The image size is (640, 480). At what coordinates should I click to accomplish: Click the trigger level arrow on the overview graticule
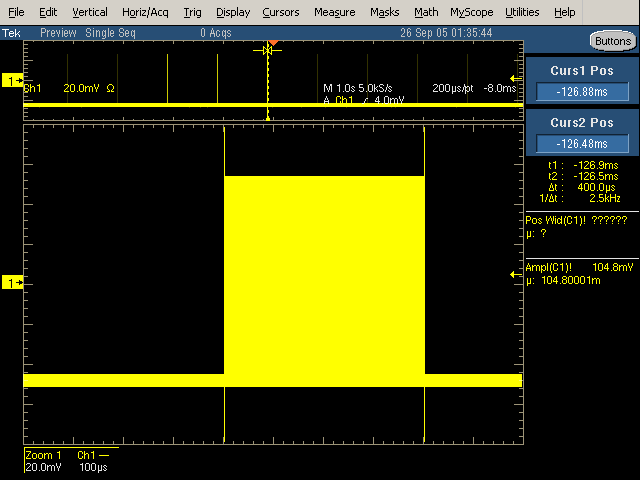[516, 79]
